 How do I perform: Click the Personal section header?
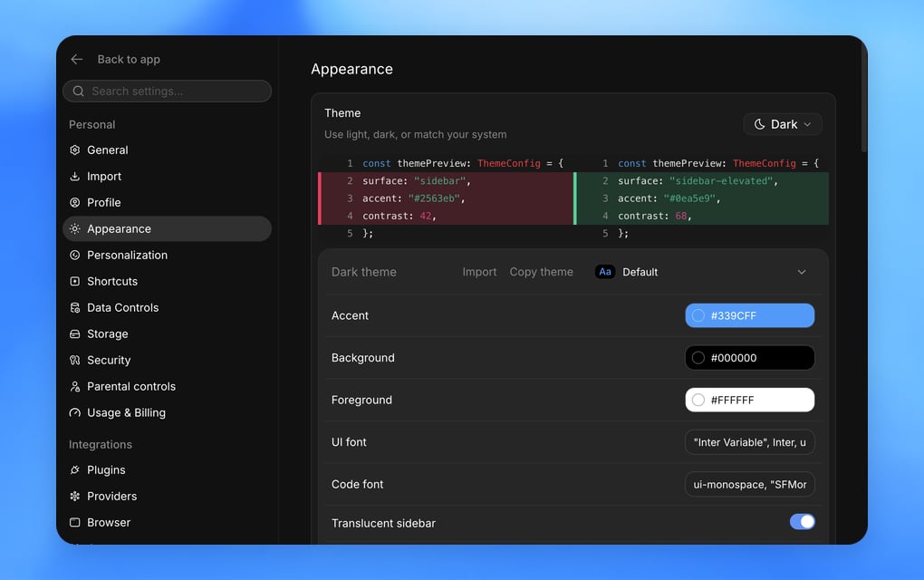pos(91,124)
